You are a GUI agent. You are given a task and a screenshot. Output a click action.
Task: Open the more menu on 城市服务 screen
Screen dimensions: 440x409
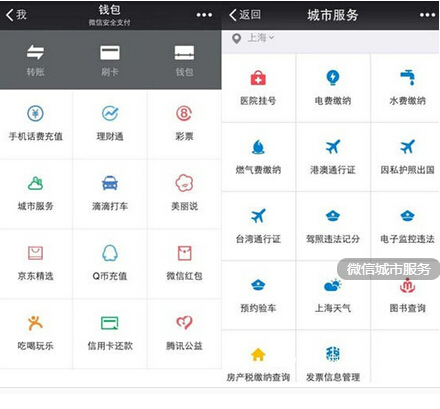pos(427,15)
